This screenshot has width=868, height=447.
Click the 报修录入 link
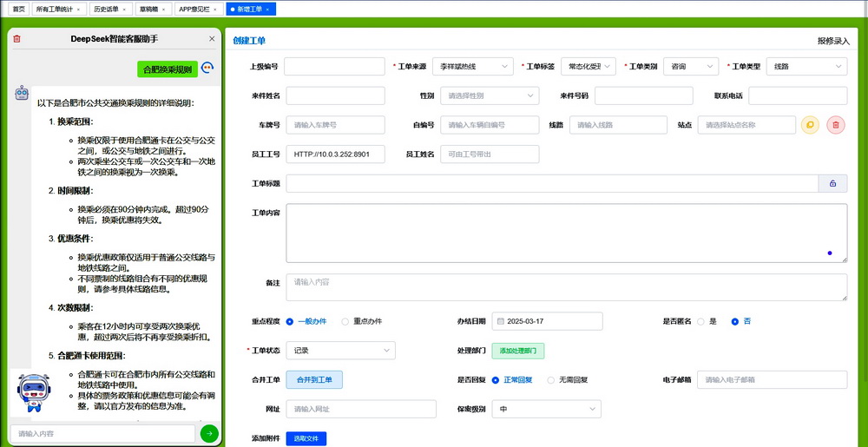833,41
